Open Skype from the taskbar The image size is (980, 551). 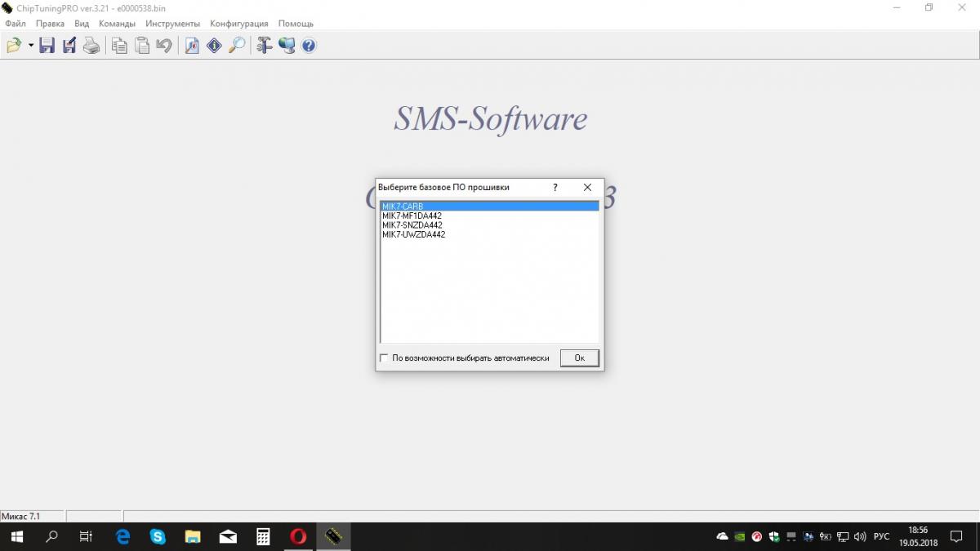pos(158,536)
